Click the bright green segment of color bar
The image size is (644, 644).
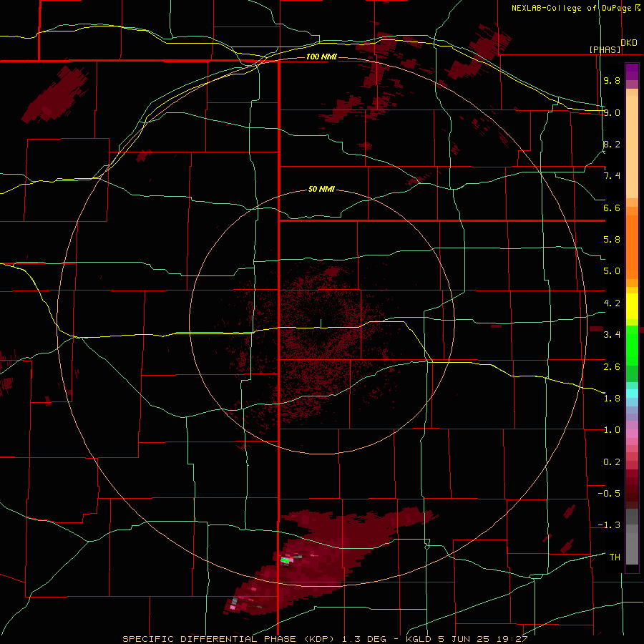[632, 346]
